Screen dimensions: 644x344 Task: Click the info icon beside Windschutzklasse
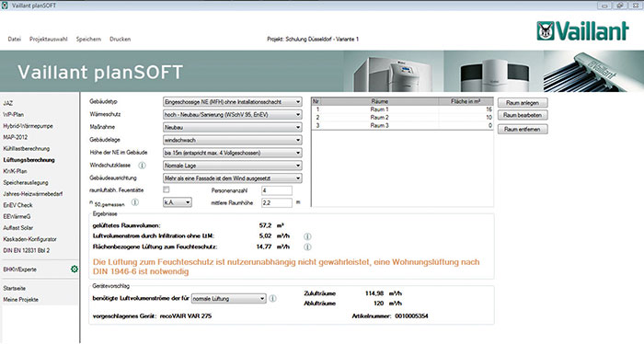click(142, 166)
